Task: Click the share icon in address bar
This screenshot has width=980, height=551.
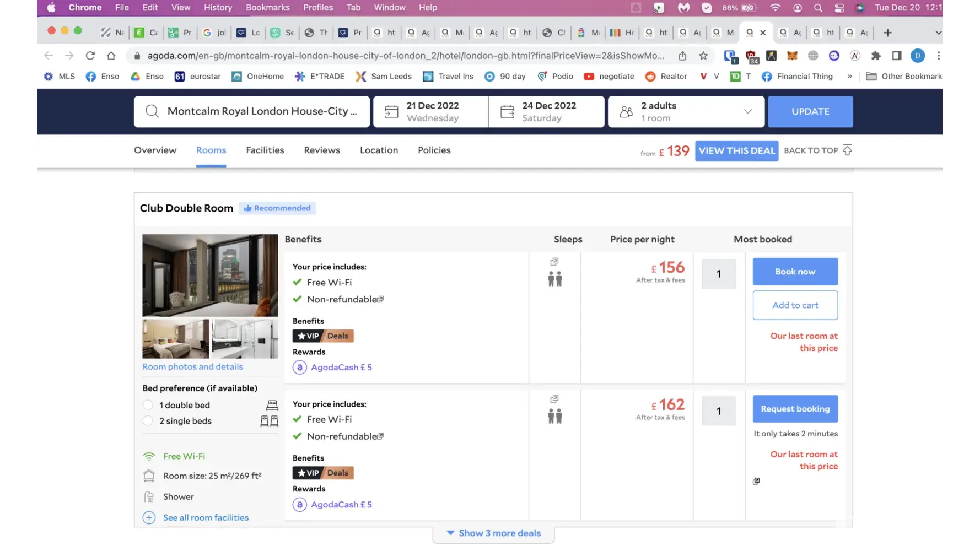Action: pyautogui.click(x=682, y=56)
